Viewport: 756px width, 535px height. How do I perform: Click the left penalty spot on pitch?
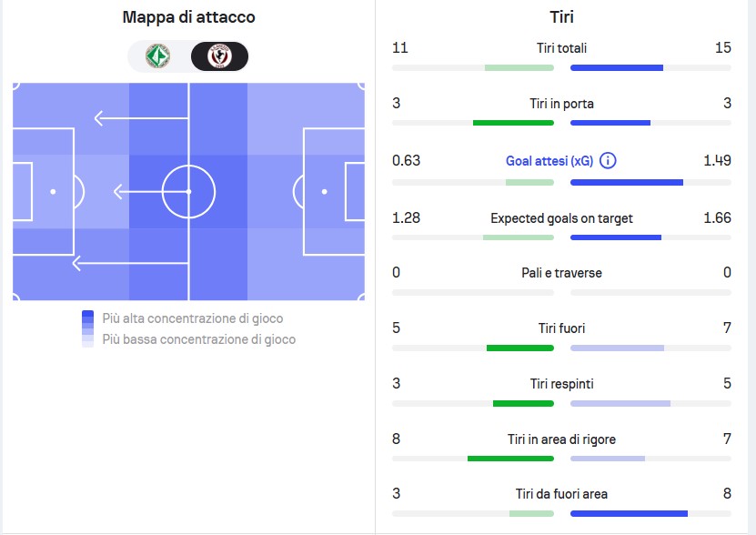(x=53, y=191)
